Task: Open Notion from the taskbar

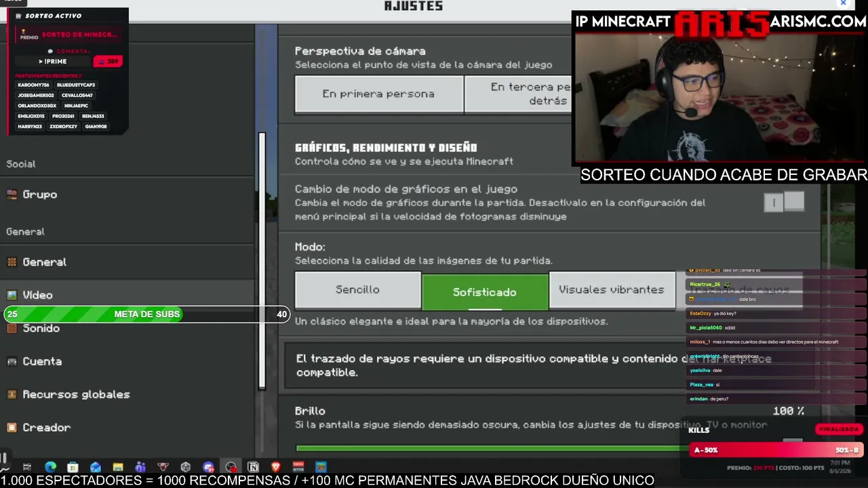Action: pyautogui.click(x=253, y=467)
